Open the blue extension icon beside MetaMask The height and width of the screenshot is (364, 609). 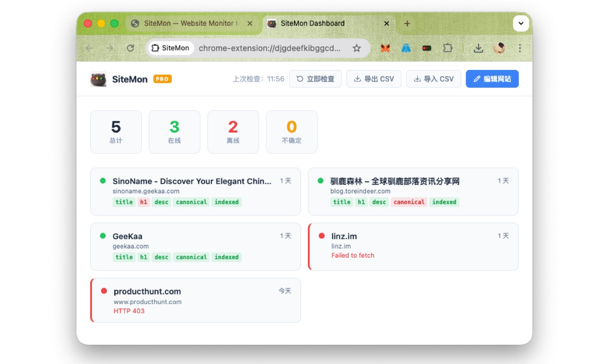click(x=406, y=48)
